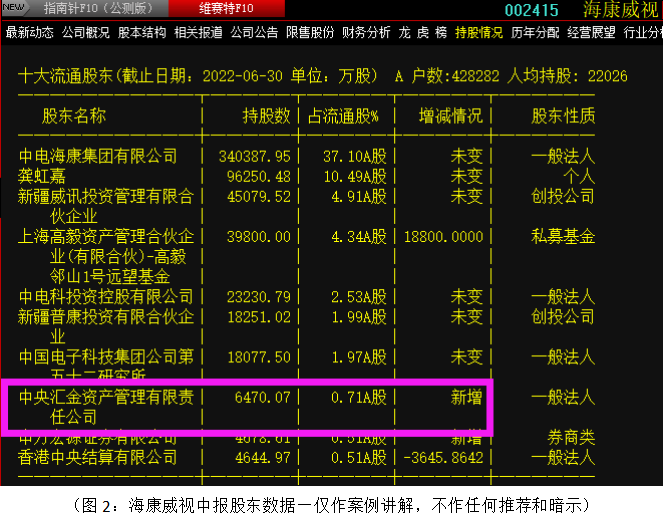Click the NEW badge icon

(x=14, y=8)
